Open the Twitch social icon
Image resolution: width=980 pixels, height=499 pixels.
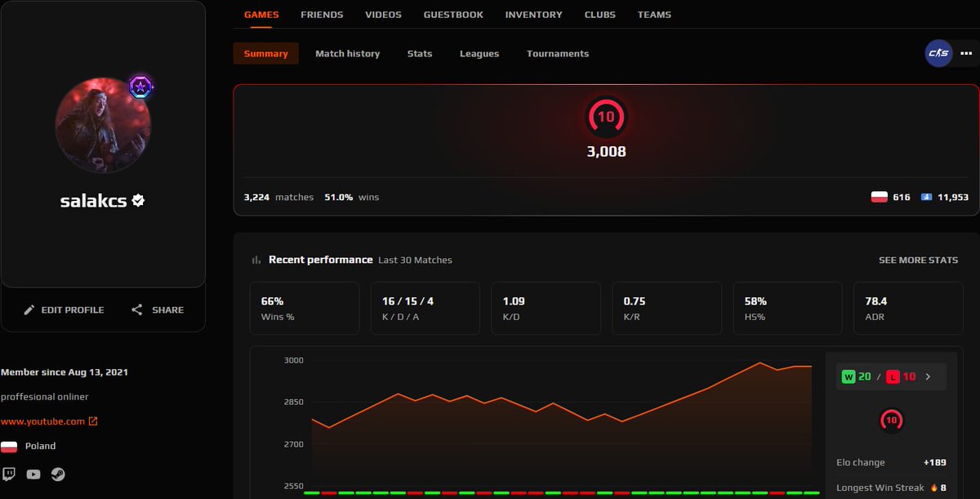(x=8, y=474)
